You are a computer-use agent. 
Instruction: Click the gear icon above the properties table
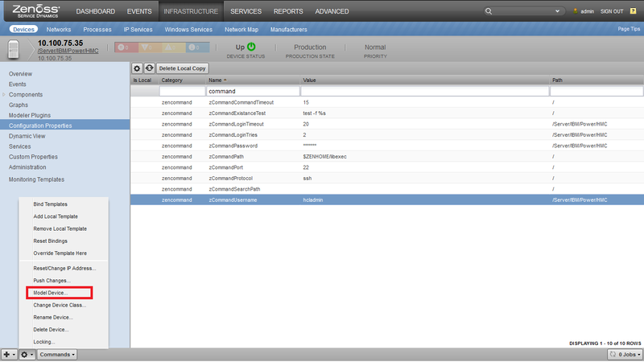(x=137, y=68)
